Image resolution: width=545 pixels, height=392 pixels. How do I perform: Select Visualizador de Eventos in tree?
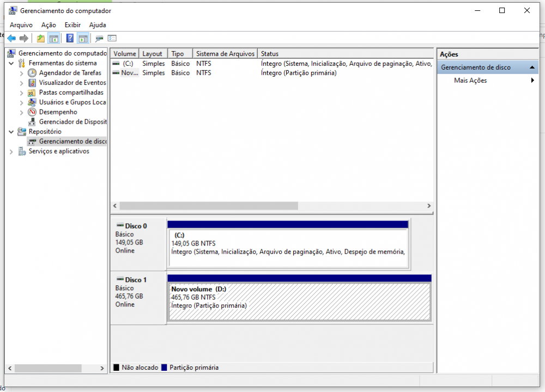(x=72, y=83)
